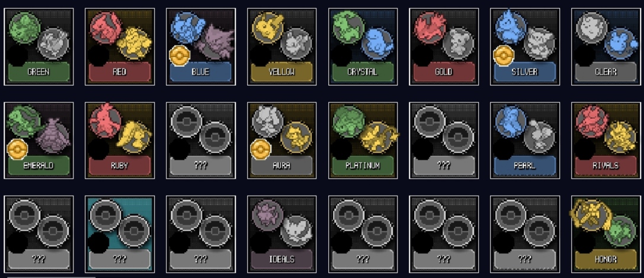The image size is (644, 278).
Task: Open the CLEAR card
Action: point(606,47)
